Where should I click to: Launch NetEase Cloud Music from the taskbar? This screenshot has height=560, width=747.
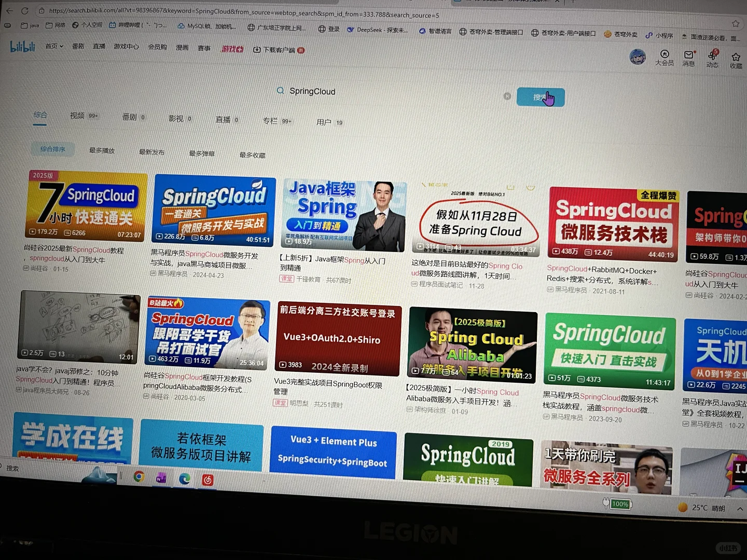point(208,480)
